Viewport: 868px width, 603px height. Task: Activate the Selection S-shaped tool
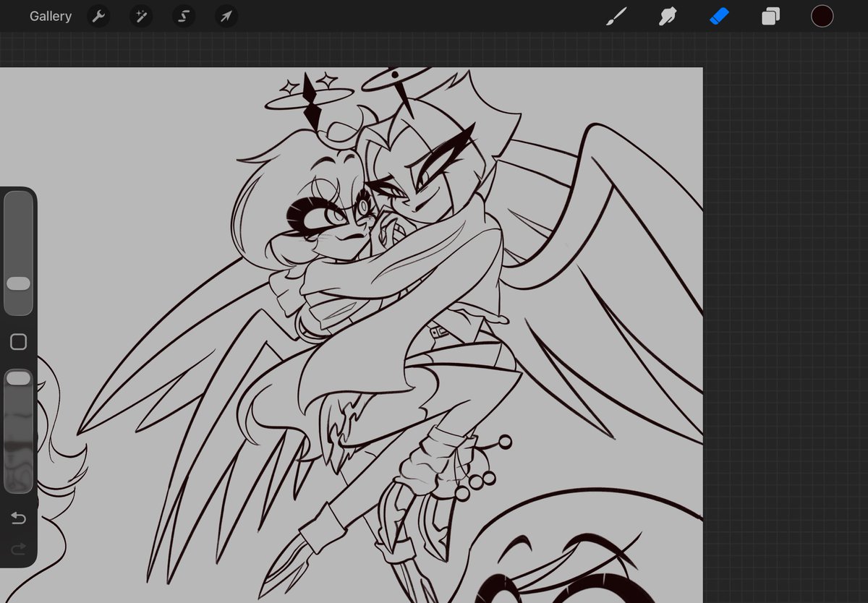tap(184, 17)
